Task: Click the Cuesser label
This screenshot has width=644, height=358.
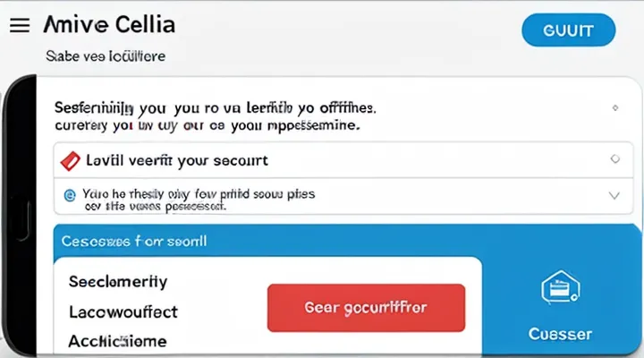Action: point(560,334)
